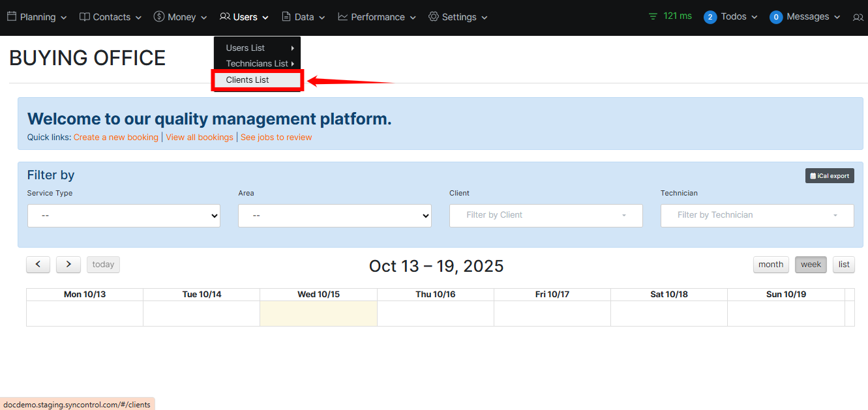Click the iCal export button
The image size is (868, 410).
tap(829, 176)
